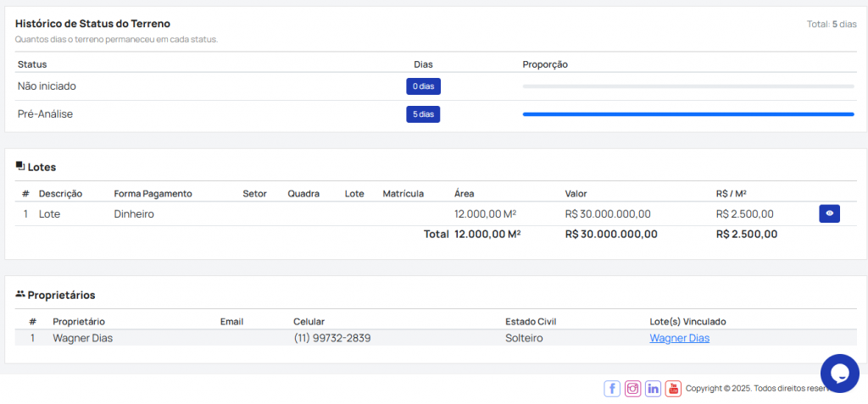Click the Facebook icon in the footer

[612, 389]
